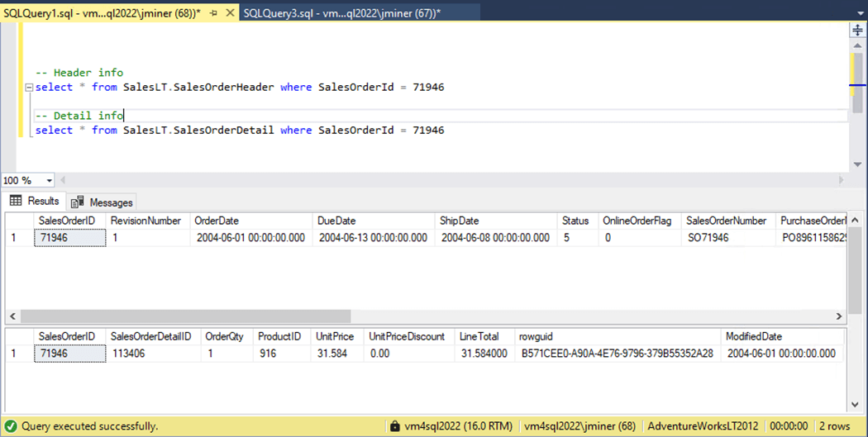This screenshot has width=868, height=437.
Task: Click results pane scroll down arrow
Action: click(856, 405)
